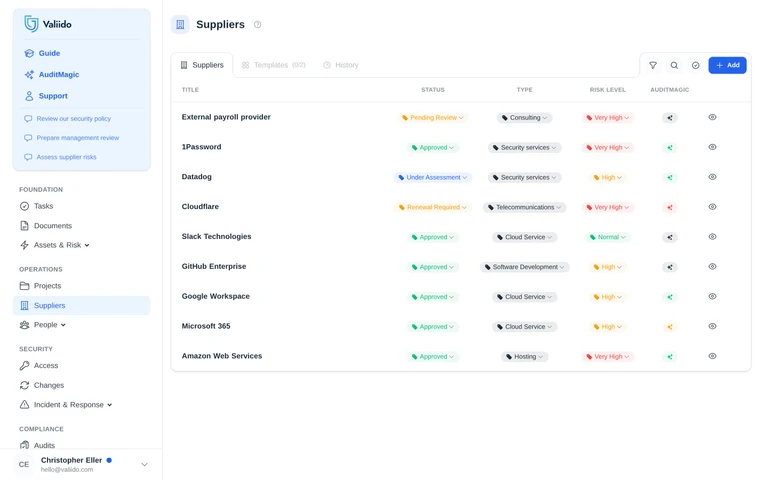The width and height of the screenshot is (768, 480).
Task: Click the Suppliers building icon in page header
Action: tap(180, 24)
